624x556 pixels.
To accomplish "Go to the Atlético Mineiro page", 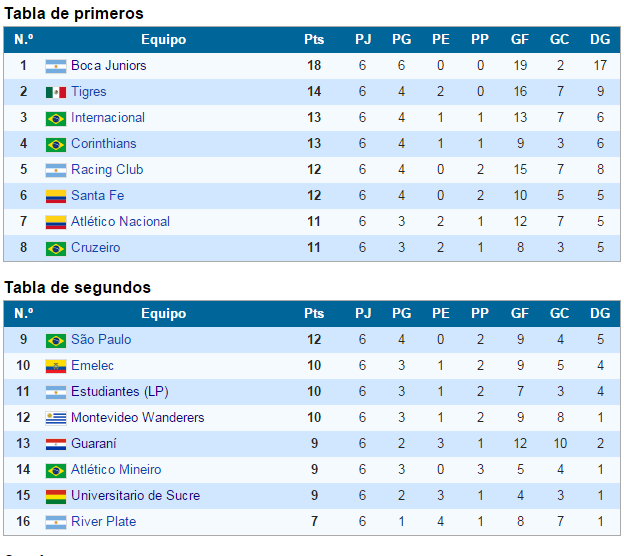I will coord(116,470).
